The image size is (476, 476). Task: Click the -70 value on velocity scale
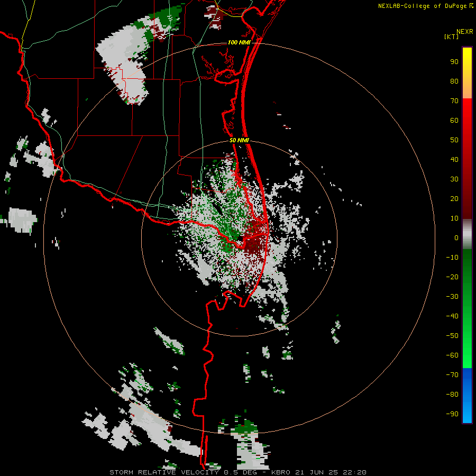(452, 374)
